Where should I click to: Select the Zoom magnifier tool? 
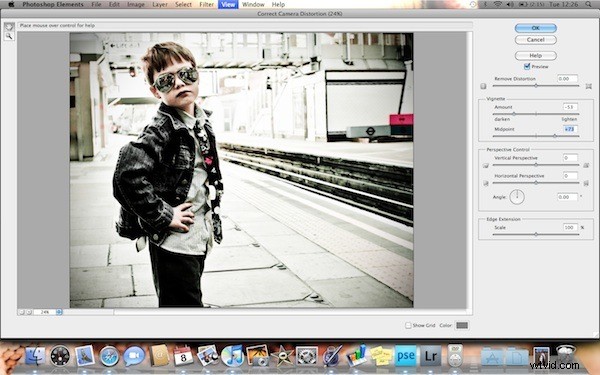click(x=9, y=36)
